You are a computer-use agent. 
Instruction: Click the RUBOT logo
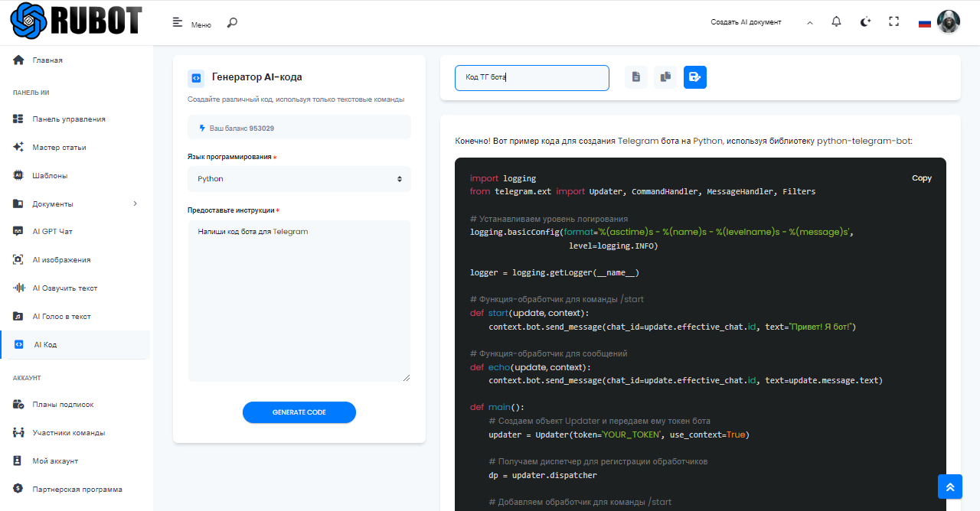point(77,21)
